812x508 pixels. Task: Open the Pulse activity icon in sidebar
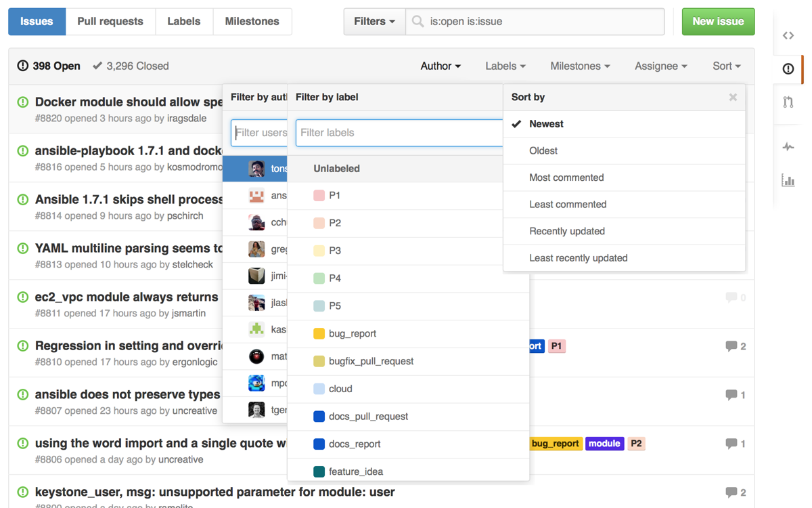tap(788, 147)
